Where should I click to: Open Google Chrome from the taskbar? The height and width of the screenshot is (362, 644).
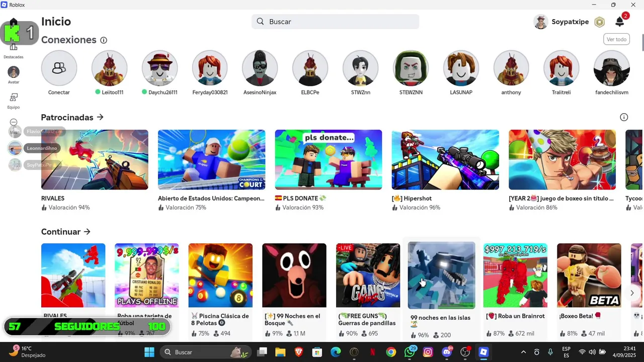[x=391, y=352]
